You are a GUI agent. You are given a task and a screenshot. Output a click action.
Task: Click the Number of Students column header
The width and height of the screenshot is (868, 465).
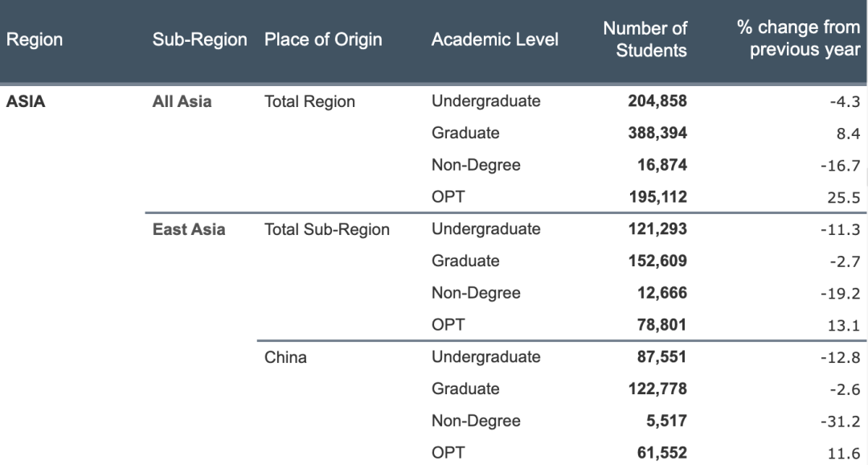[645, 39]
